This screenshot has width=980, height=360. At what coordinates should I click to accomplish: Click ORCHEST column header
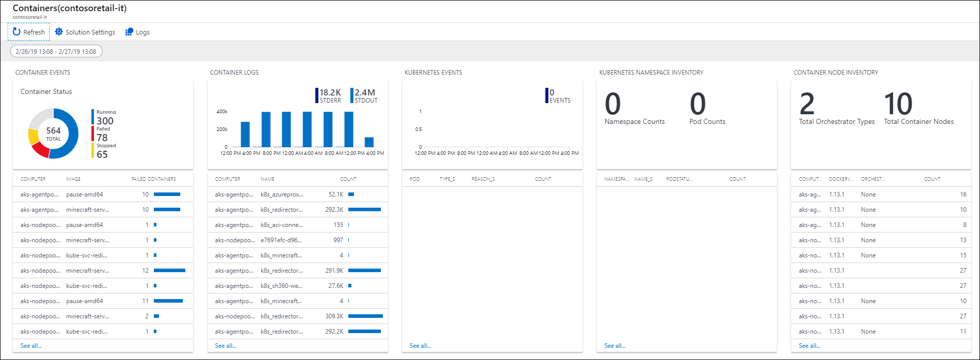click(x=873, y=179)
